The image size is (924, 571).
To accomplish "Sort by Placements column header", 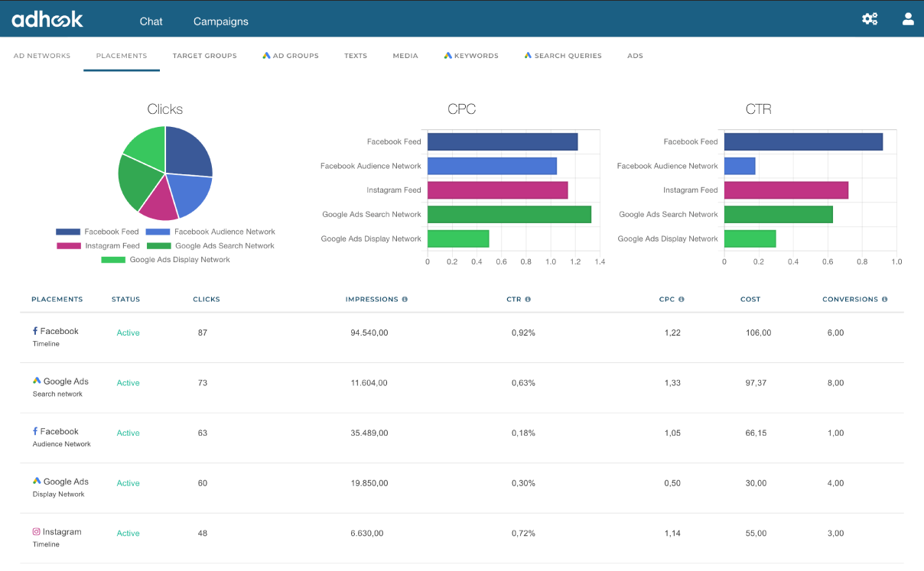I will (x=57, y=300).
